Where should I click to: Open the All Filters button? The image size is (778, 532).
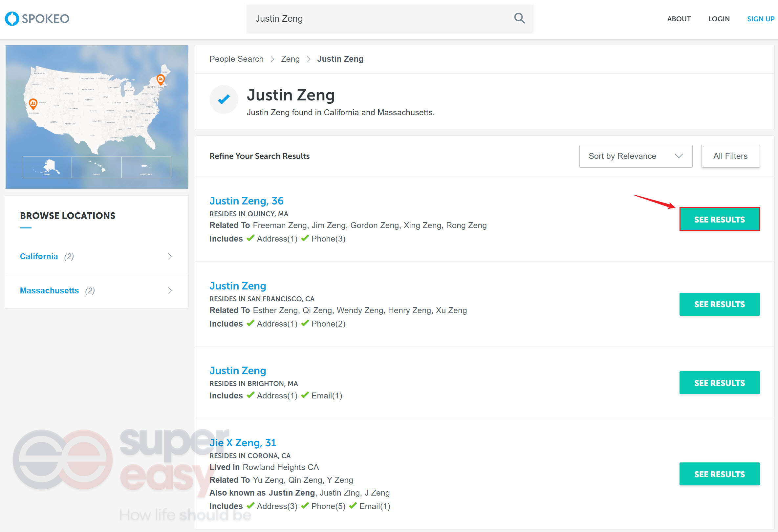tap(730, 156)
